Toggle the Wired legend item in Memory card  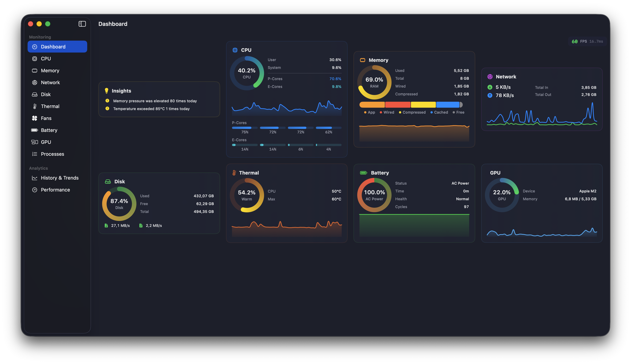[387, 112]
